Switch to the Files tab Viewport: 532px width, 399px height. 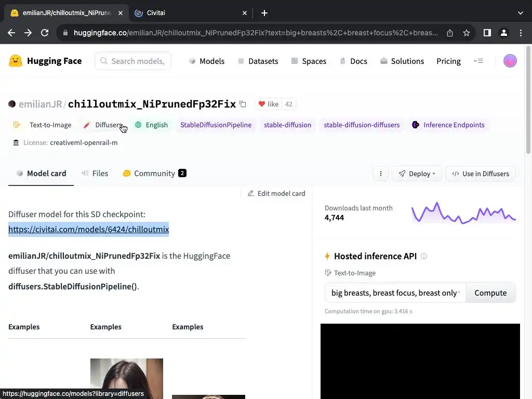coord(95,174)
